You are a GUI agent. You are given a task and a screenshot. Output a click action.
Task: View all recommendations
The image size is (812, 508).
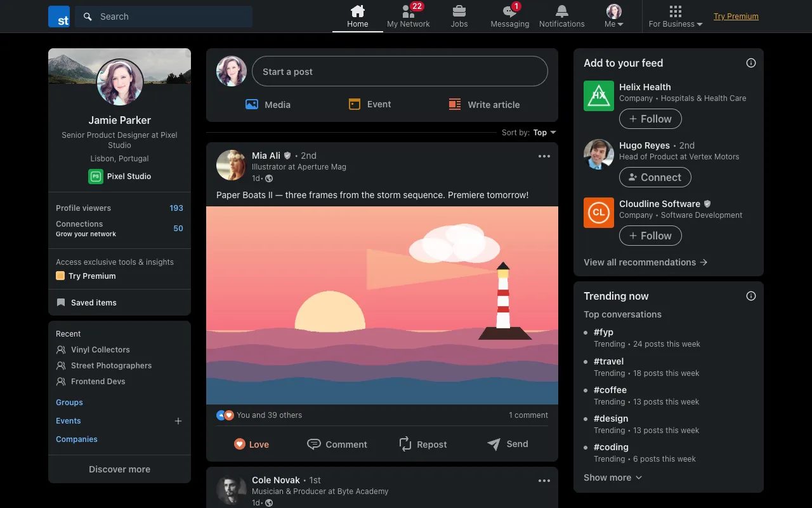pyautogui.click(x=646, y=262)
